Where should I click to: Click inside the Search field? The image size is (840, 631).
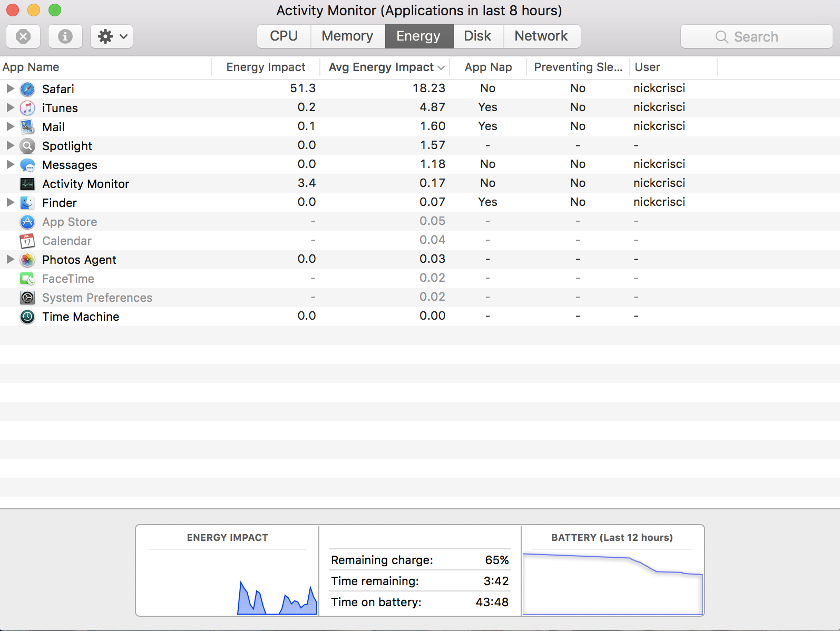click(x=756, y=37)
